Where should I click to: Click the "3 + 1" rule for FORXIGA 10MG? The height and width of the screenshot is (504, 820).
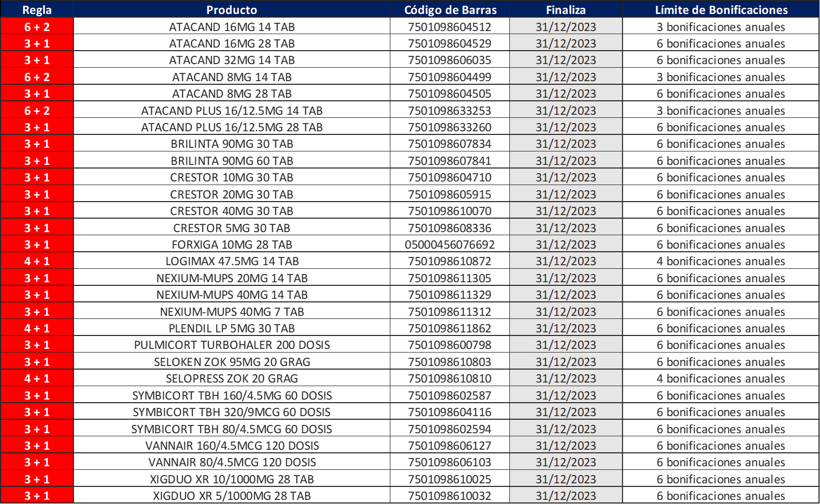click(37, 245)
